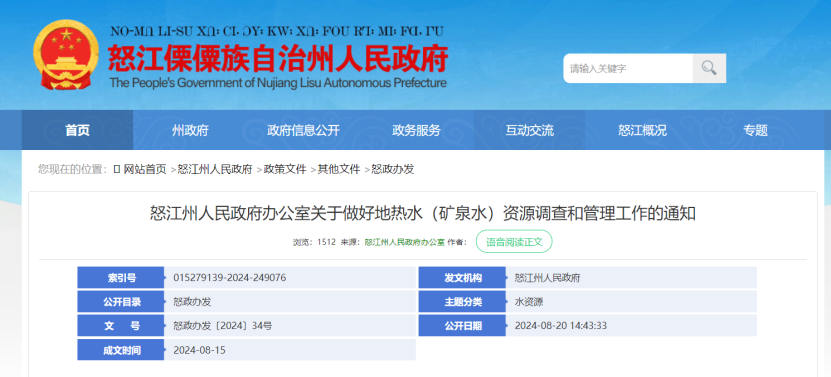Click source link 怒江州人民政府办公室
Image resolution: width=831 pixels, height=377 pixels.
coord(404,242)
